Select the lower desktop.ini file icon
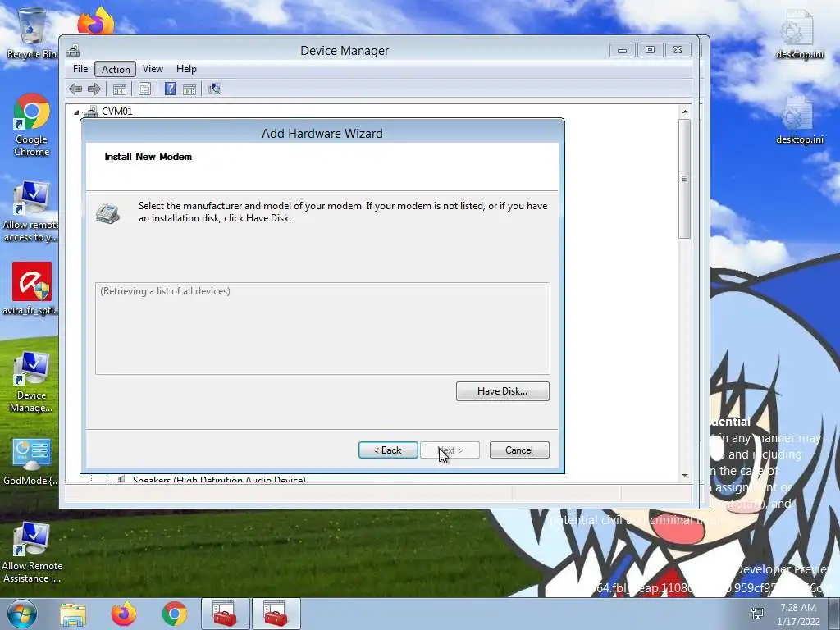 pos(799,121)
